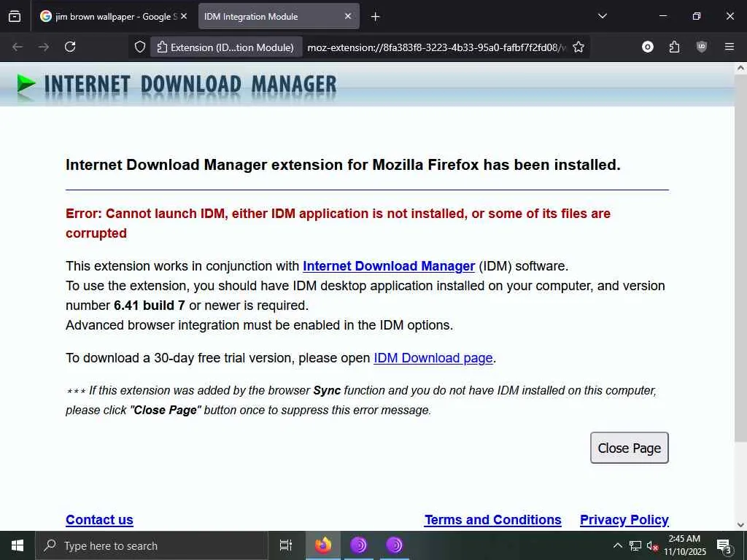Open the IDM Download page link
This screenshot has width=747, height=560.
(x=433, y=357)
